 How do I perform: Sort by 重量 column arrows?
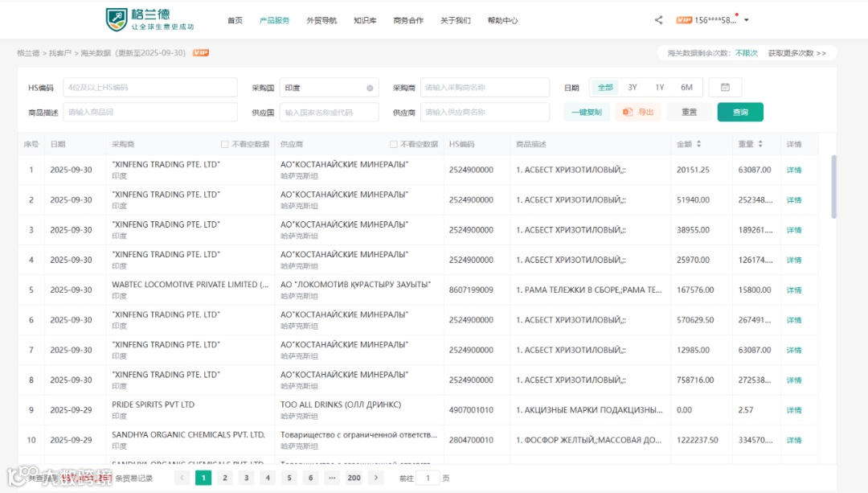[760, 144]
